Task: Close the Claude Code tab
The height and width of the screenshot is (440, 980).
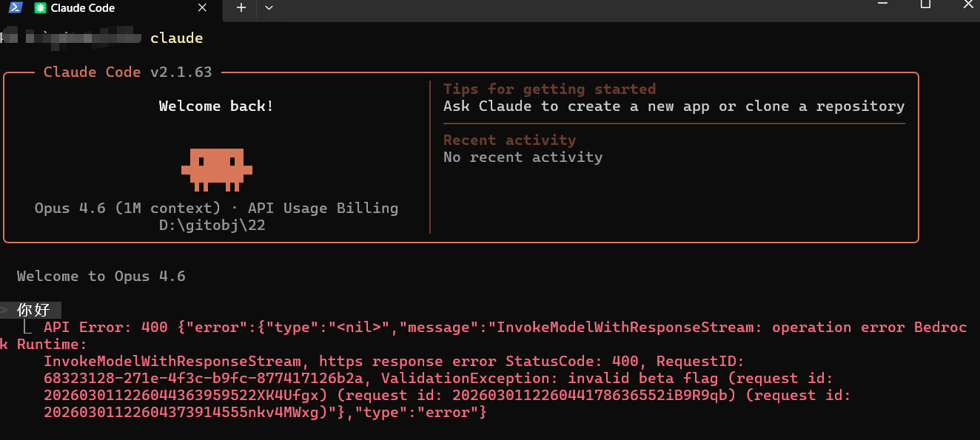Action: pos(201,7)
